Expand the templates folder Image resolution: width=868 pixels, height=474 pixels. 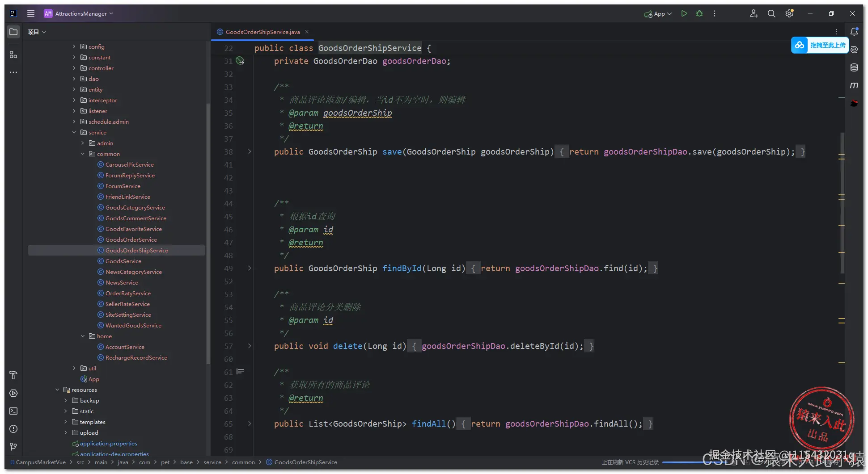(66, 422)
